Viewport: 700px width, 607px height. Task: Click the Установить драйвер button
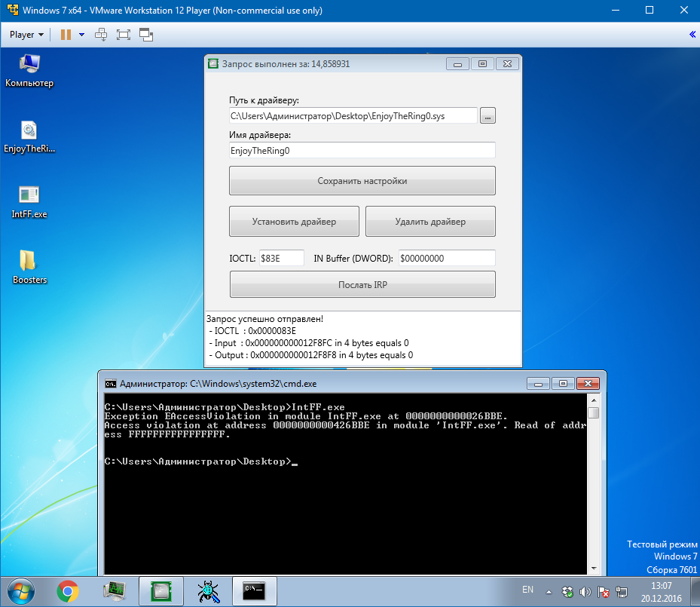[x=294, y=222]
